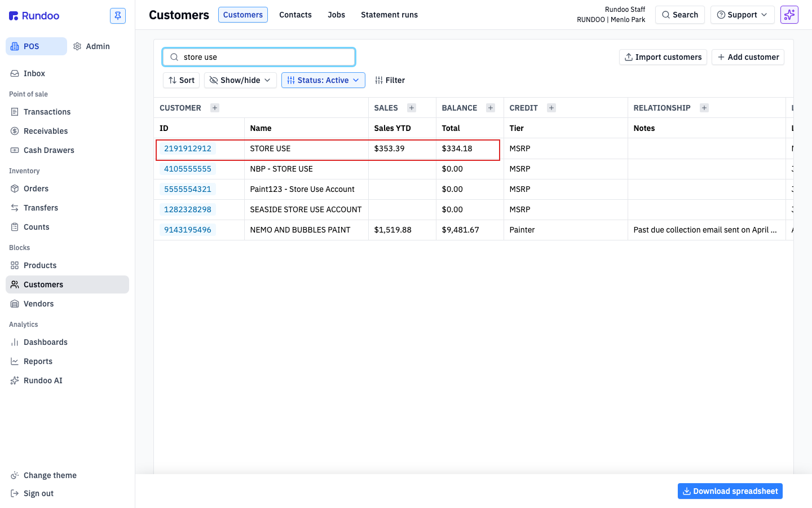Open customer ID 9143195496
Image resolution: width=812 pixels, height=508 pixels.
coord(188,230)
